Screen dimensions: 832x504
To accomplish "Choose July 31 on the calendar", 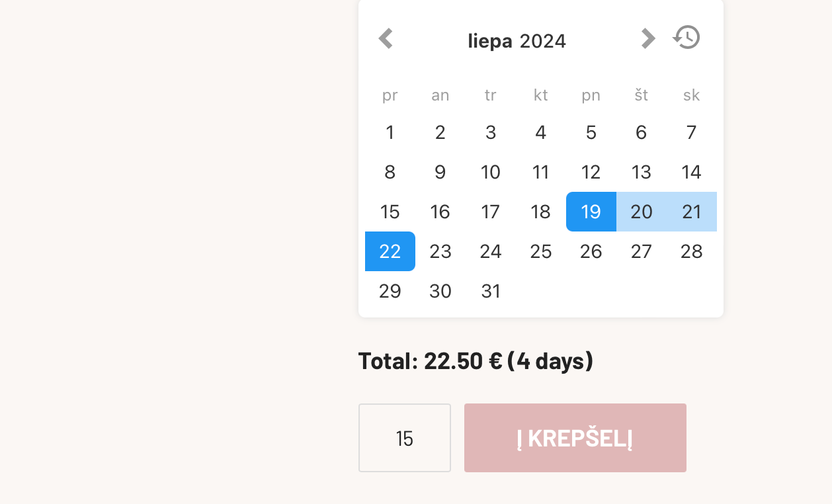I will [x=491, y=291].
